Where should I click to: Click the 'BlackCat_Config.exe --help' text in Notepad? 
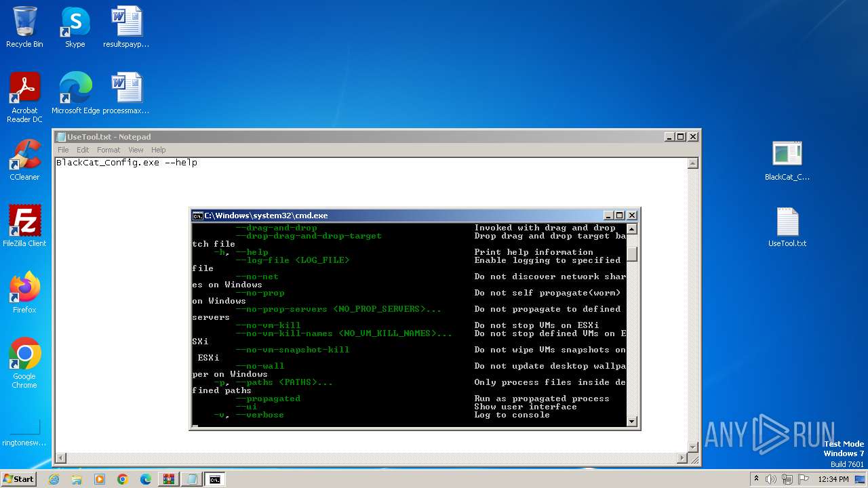tap(127, 163)
